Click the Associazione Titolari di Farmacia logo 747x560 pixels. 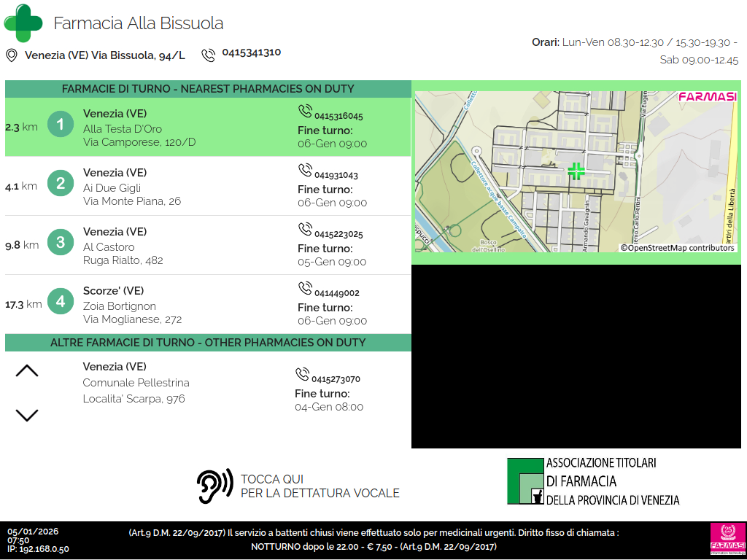click(x=593, y=481)
